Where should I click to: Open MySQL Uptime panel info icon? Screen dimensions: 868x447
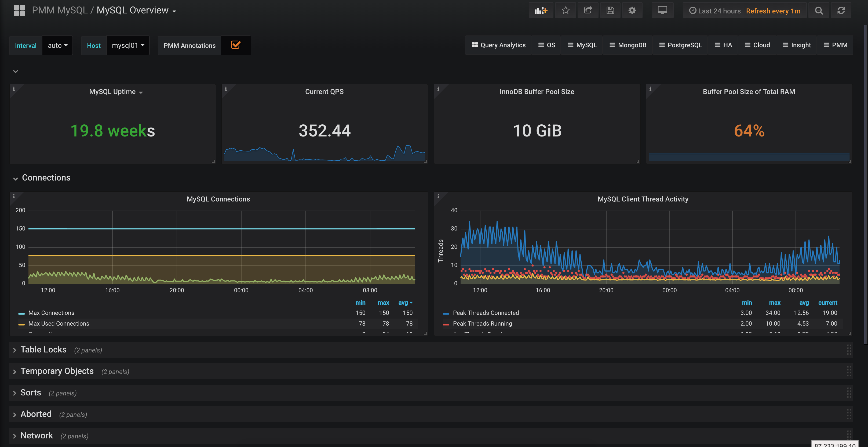click(x=13, y=89)
